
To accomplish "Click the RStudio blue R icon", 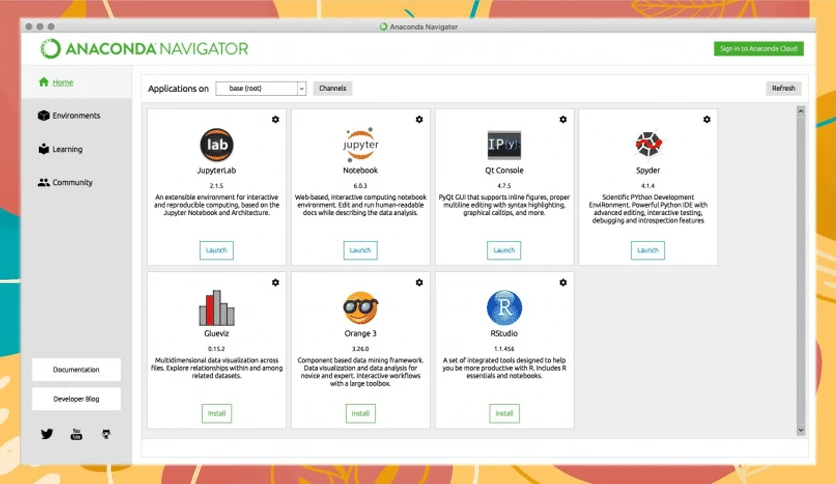I will [x=504, y=308].
